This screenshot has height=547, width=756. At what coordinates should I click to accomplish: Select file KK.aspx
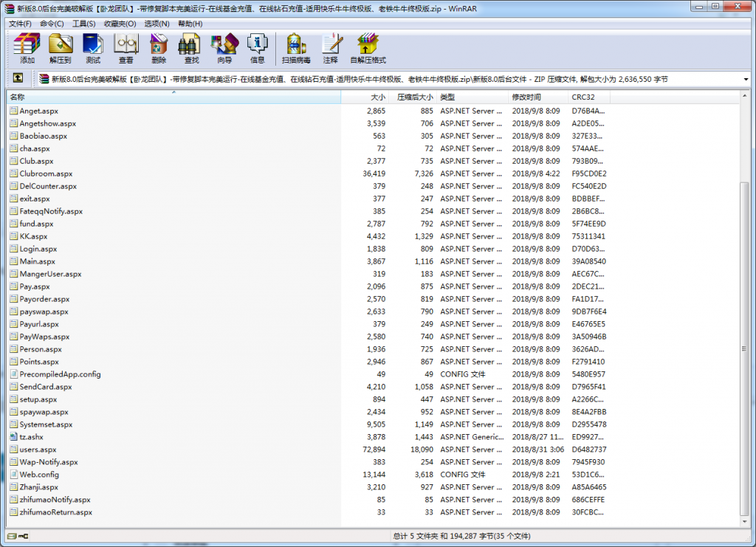[x=34, y=236]
